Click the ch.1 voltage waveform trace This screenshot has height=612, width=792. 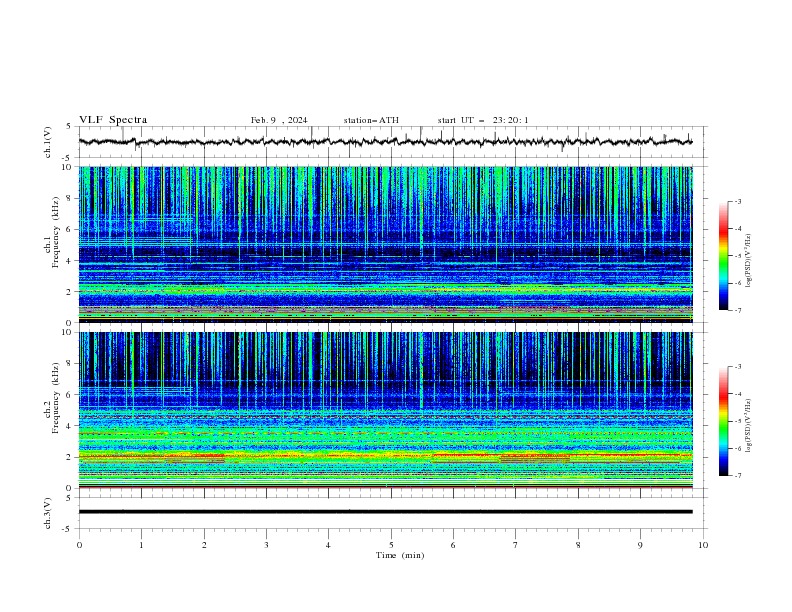click(x=385, y=142)
